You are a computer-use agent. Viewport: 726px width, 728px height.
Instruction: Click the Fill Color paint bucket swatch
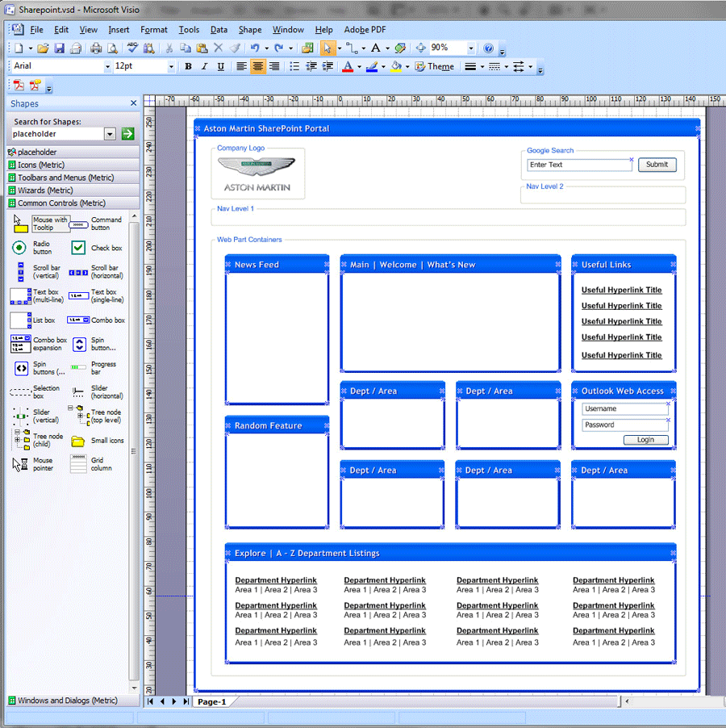pos(395,67)
